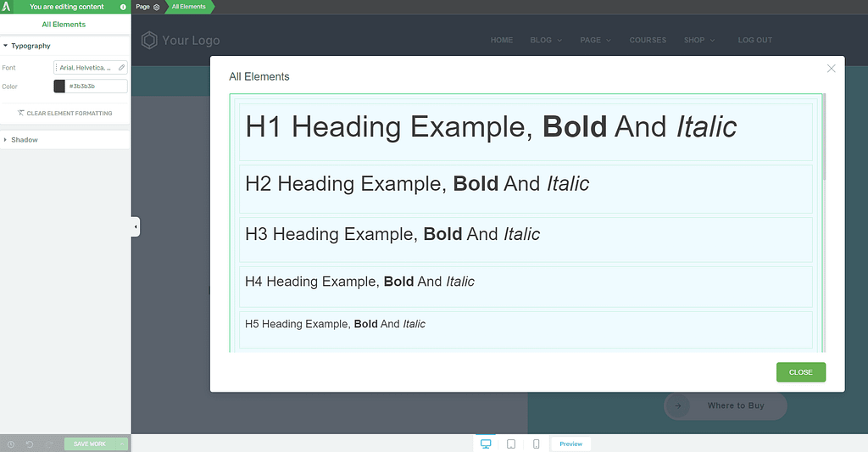Image resolution: width=868 pixels, height=452 pixels.
Task: Open revision history clock icon
Action: click(x=10, y=444)
